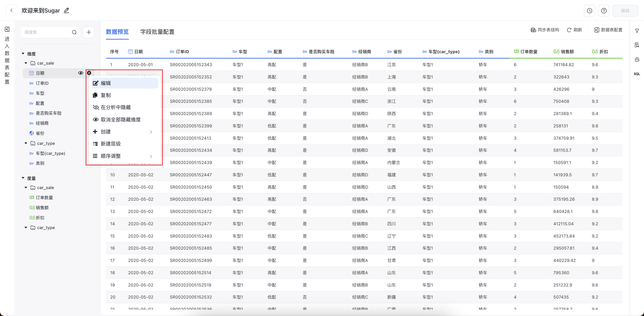This screenshot has height=316, width=644.
Task: Select 省份 geo field in tree
Action: click(x=40, y=133)
